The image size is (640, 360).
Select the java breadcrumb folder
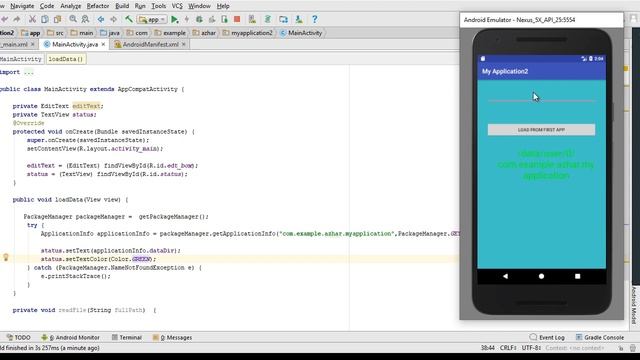(110, 33)
